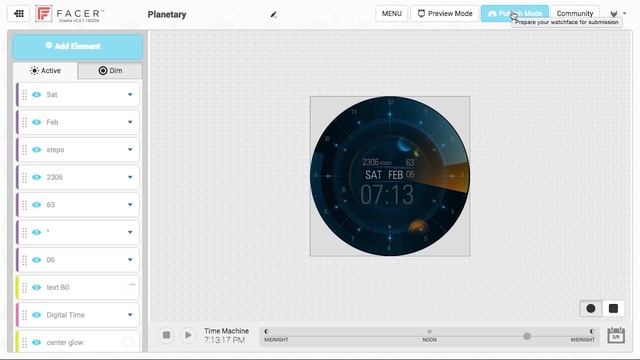Enter Preview Mode
This screenshot has width=640, height=360.
tap(445, 13)
